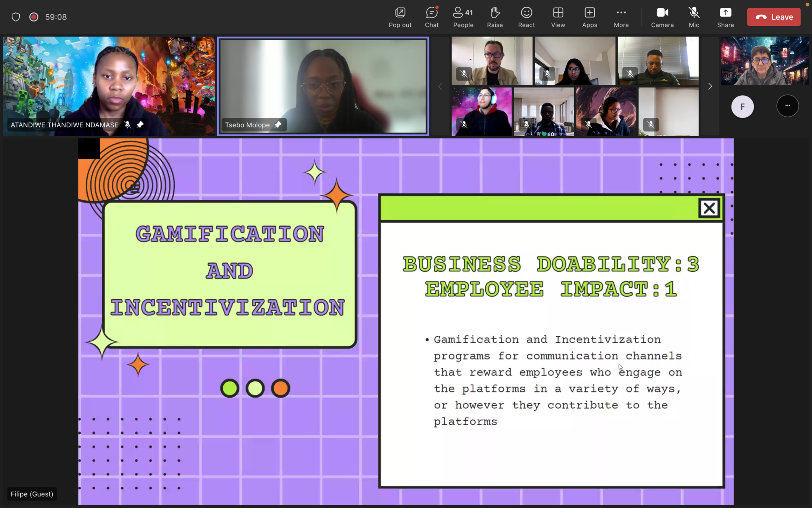The image size is (812, 508).
Task: Show next page of participant videos
Action: coord(710,86)
